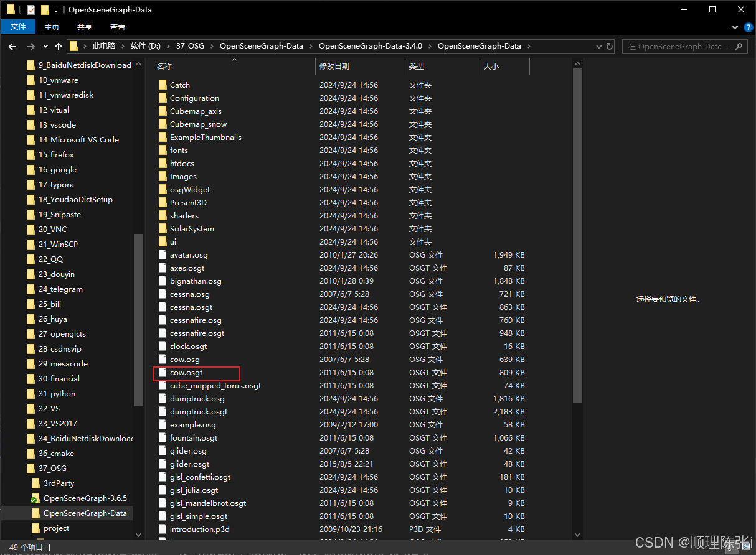
Task: Click 37_OSG in the address breadcrumb
Action: 189,46
